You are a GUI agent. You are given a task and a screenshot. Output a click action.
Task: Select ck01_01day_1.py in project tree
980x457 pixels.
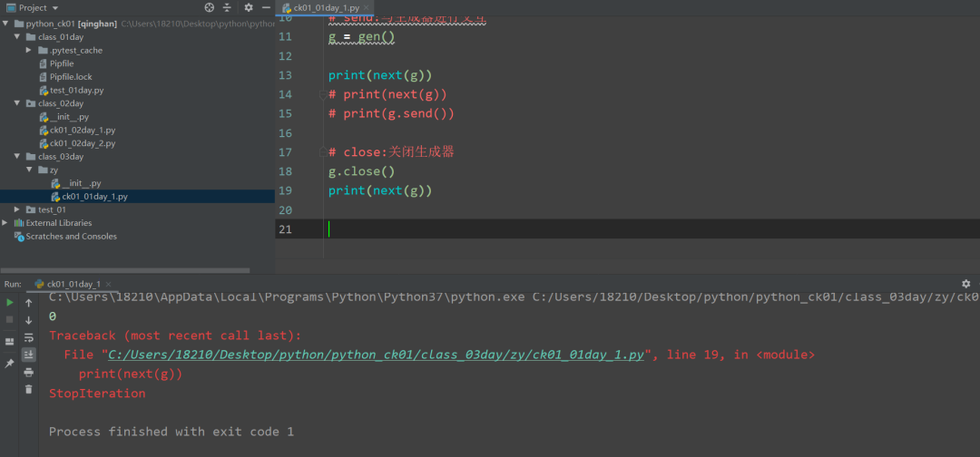pos(94,196)
